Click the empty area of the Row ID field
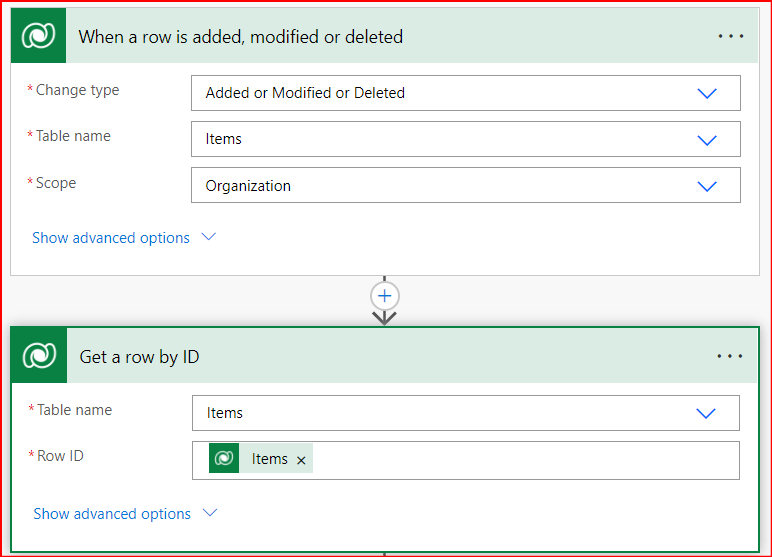The width and height of the screenshot is (772, 557). (520, 460)
